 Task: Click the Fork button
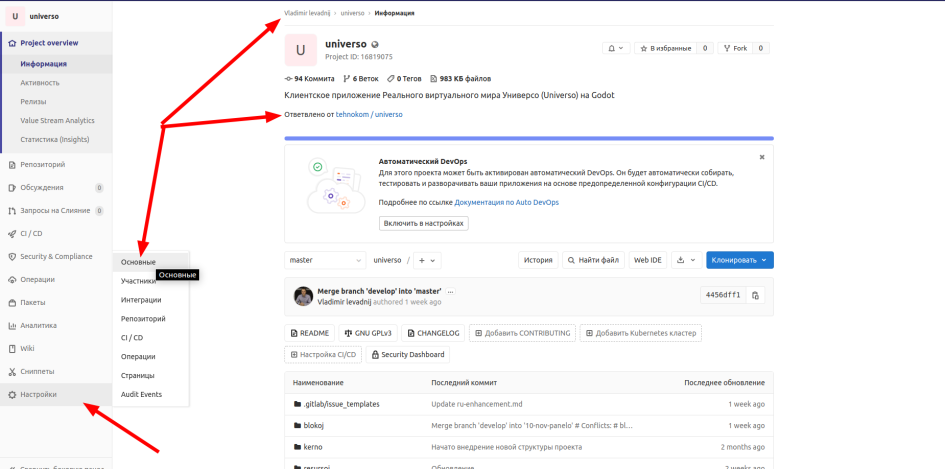(x=735, y=48)
